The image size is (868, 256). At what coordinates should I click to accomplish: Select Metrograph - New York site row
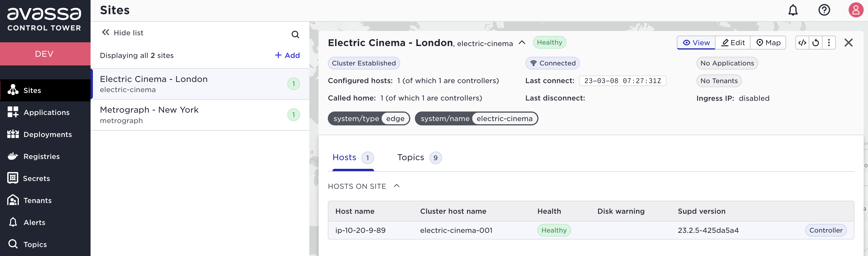click(x=200, y=115)
